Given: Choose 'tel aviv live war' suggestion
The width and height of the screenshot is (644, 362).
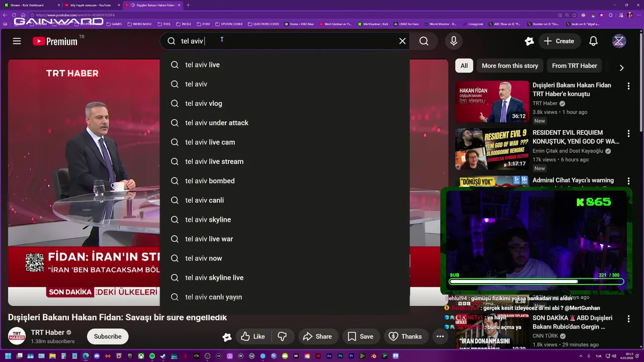Looking at the screenshot, I should point(285,239).
